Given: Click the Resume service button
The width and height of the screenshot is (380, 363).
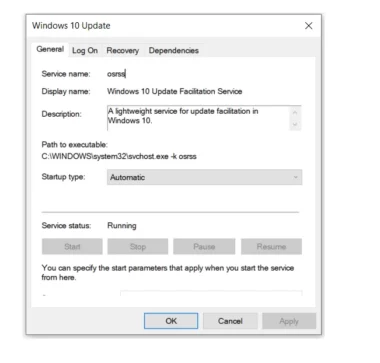Looking at the screenshot, I should (x=271, y=247).
